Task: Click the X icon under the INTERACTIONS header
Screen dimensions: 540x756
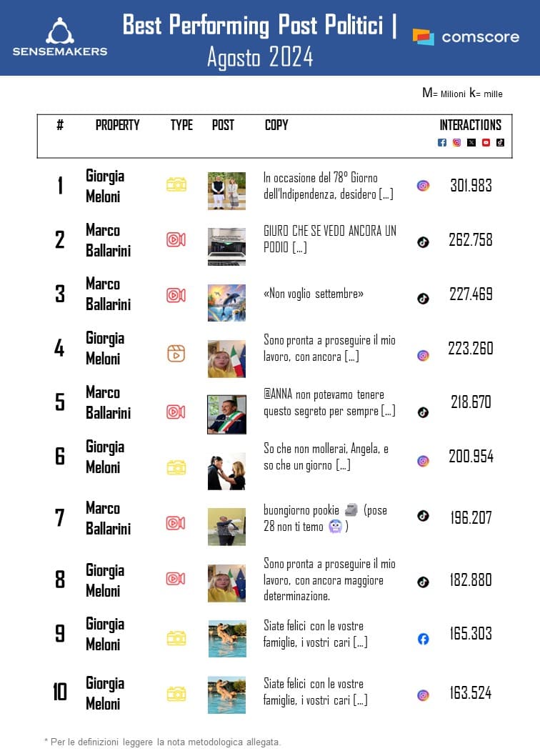Action: pyautogui.click(x=471, y=143)
